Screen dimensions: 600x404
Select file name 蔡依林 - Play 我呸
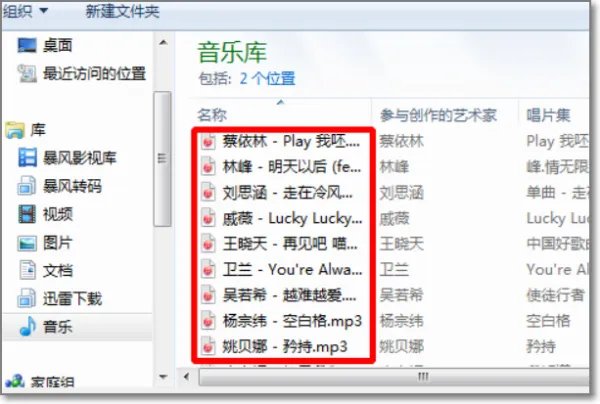[x=291, y=141]
